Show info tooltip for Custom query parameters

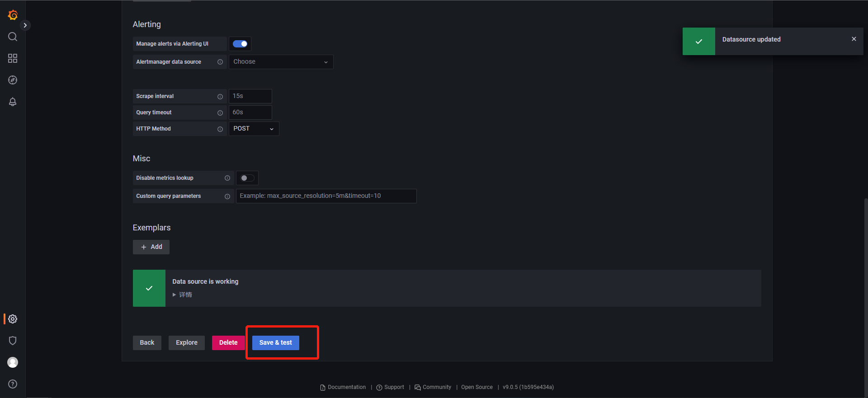pos(227,196)
